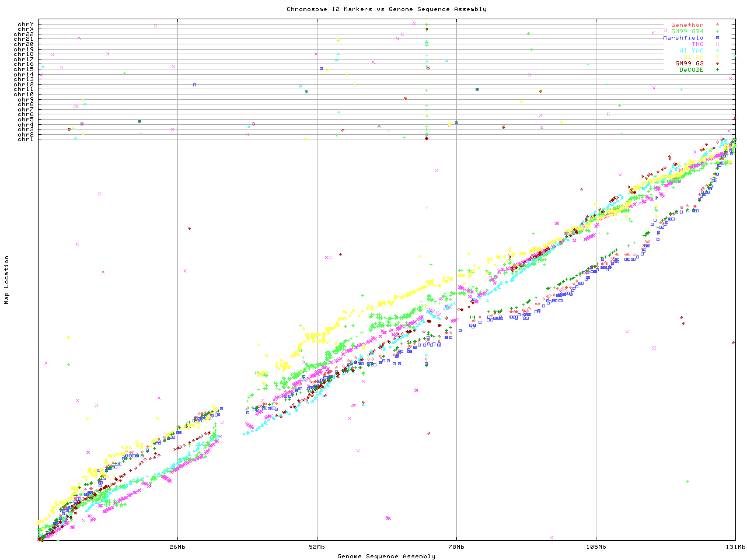Image resolution: width=747 pixels, height=560 pixels.
Task: Click the 105Mb x-axis tick label
Action: click(x=596, y=547)
